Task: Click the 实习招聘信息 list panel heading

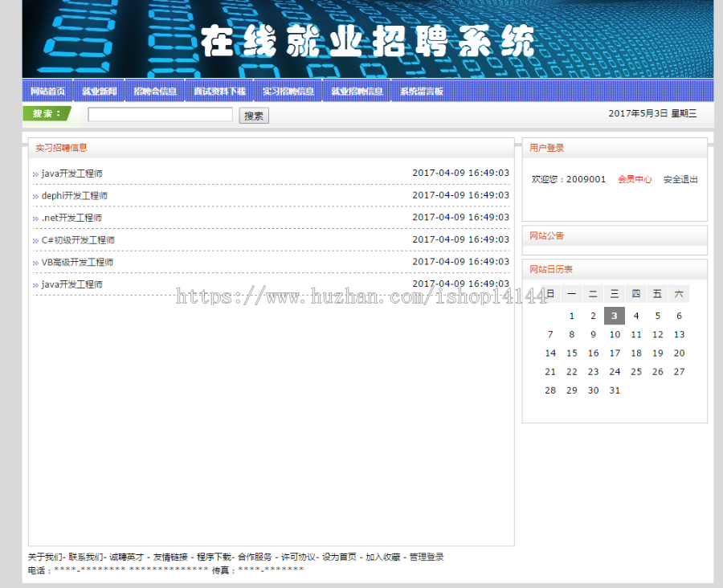Action: pyautogui.click(x=272, y=148)
